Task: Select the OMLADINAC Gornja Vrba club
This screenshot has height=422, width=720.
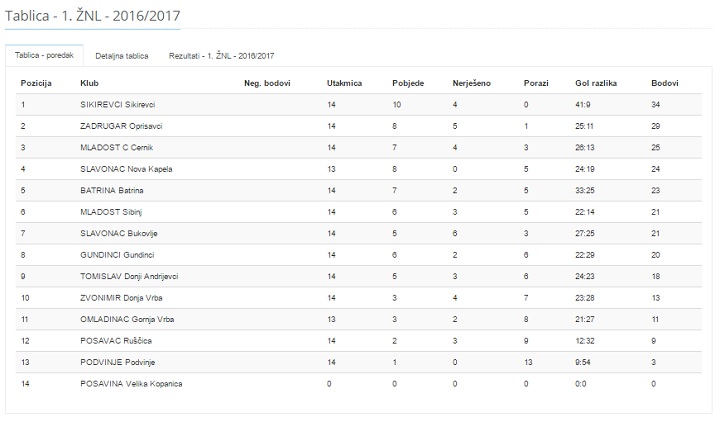Action: (x=127, y=320)
